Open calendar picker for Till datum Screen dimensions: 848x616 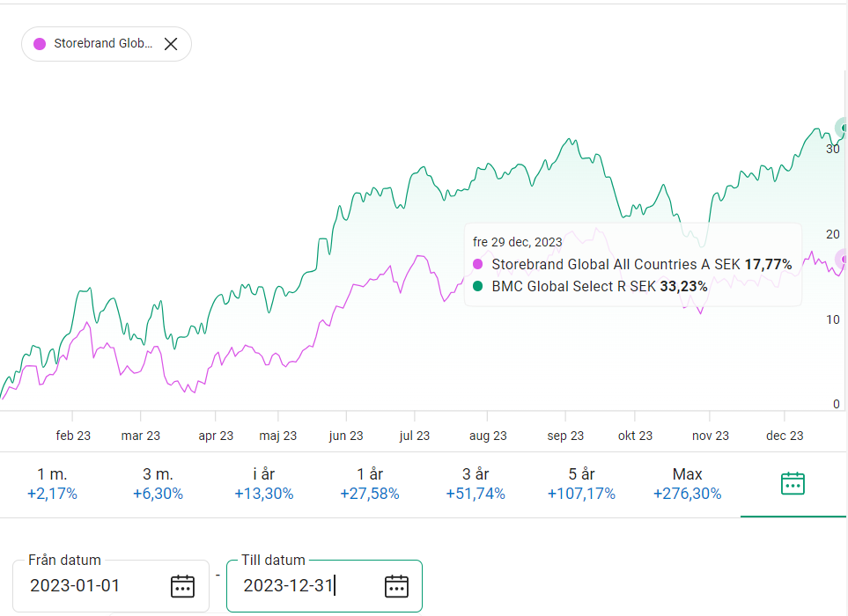tap(396, 586)
